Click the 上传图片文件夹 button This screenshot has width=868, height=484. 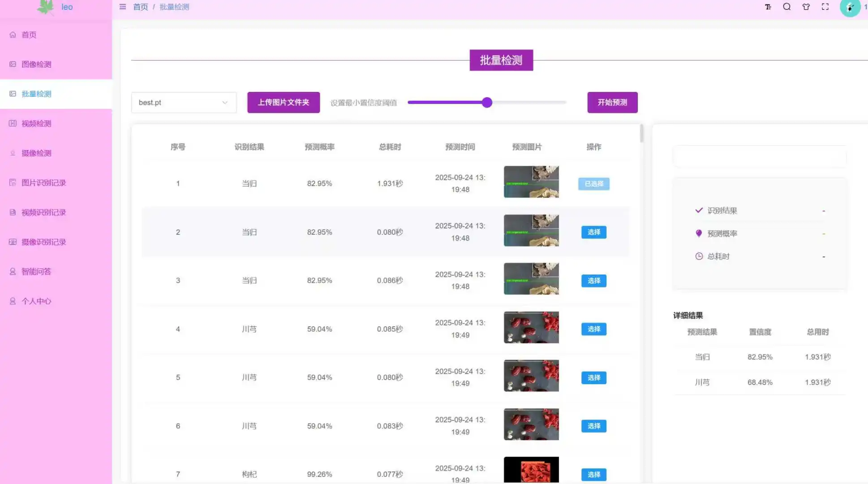tap(283, 102)
